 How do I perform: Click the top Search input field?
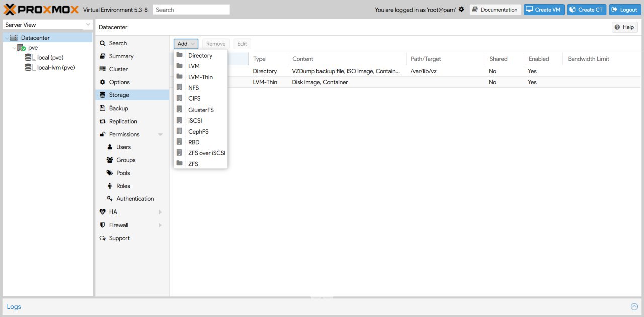click(192, 10)
